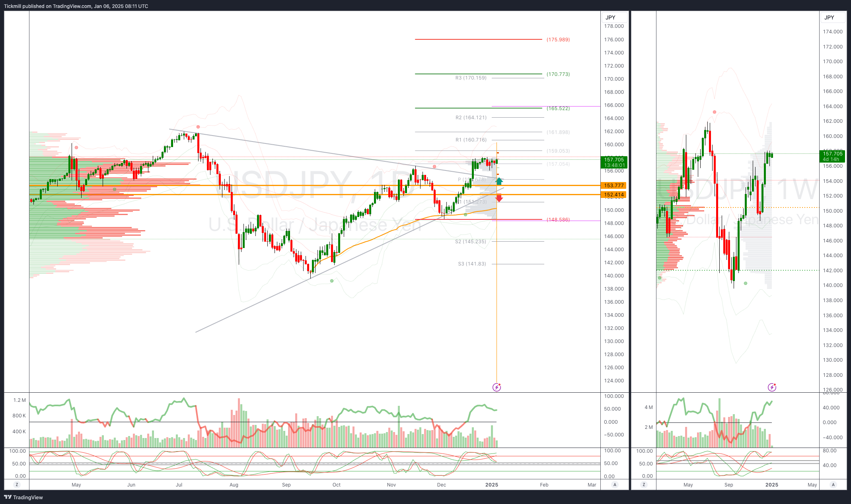
Task: Click the lightning events icon on daily chart
Action: click(497, 387)
